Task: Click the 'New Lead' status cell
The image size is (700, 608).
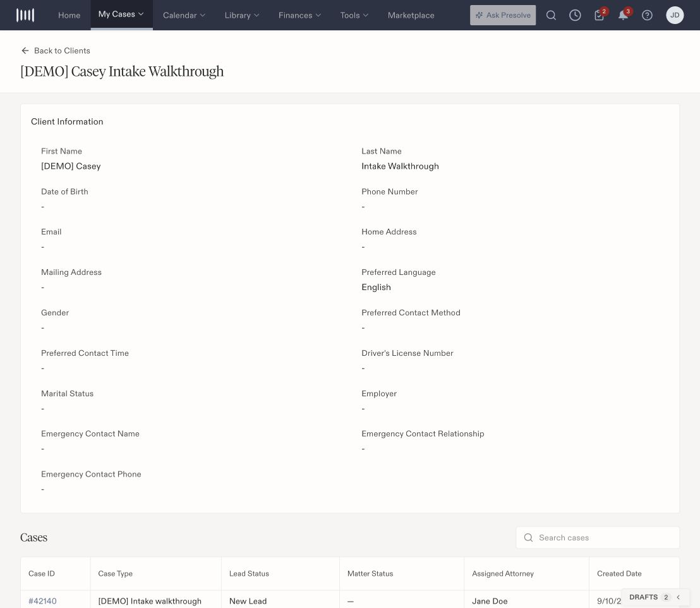Action: pyautogui.click(x=248, y=601)
